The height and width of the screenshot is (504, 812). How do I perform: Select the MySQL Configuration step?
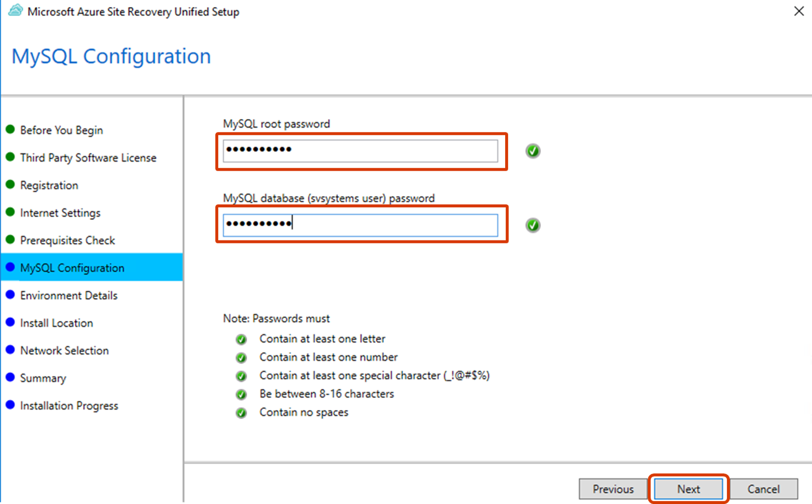[x=92, y=268]
